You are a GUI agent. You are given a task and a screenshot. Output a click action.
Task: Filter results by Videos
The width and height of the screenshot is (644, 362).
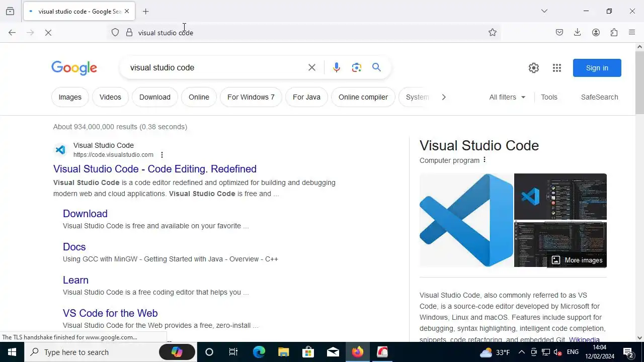(110, 97)
